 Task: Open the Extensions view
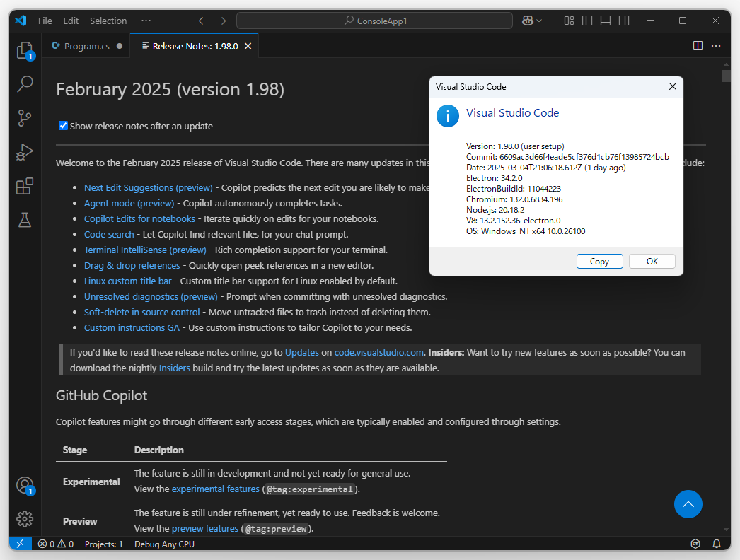25,186
